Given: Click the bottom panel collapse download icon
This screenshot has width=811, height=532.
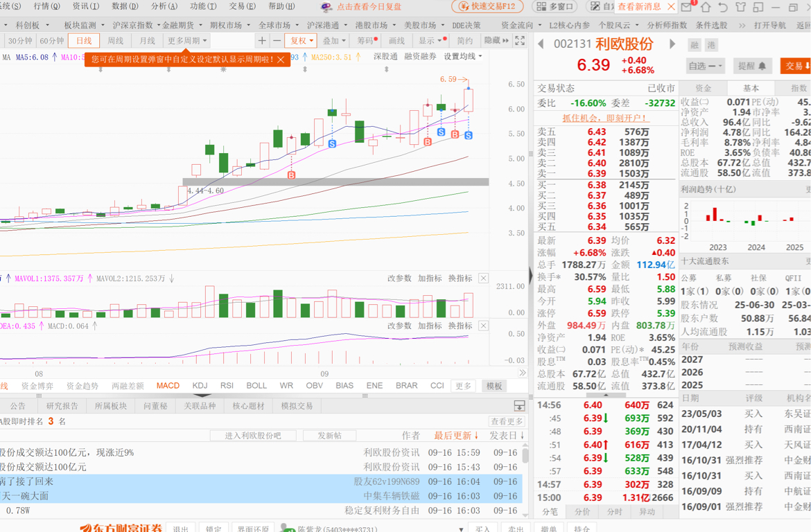Looking at the screenshot, I should point(519,406).
